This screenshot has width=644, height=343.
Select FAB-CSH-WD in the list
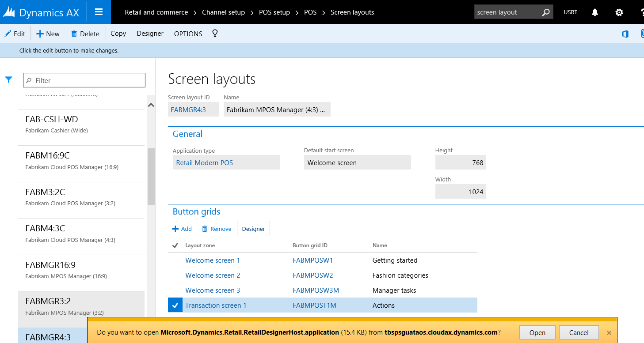click(x=81, y=128)
